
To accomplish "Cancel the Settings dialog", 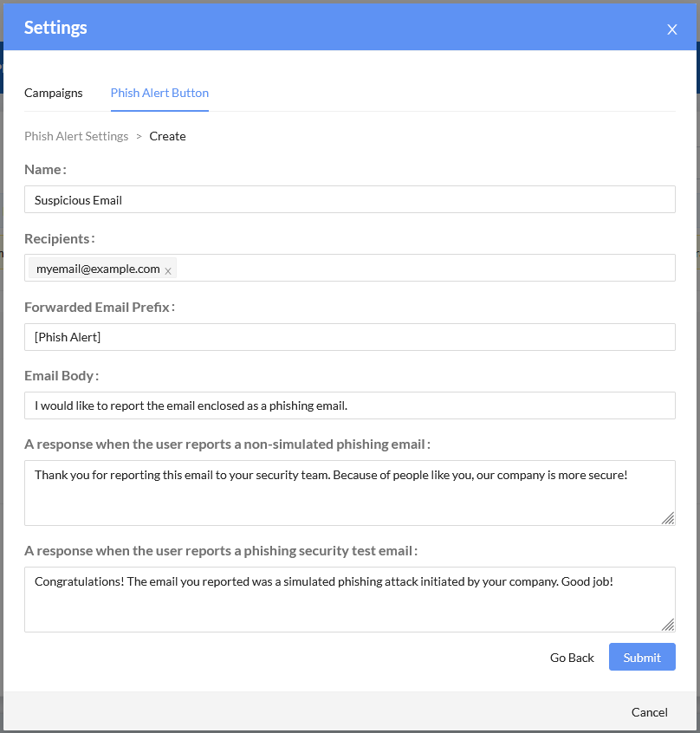I will click(x=649, y=712).
